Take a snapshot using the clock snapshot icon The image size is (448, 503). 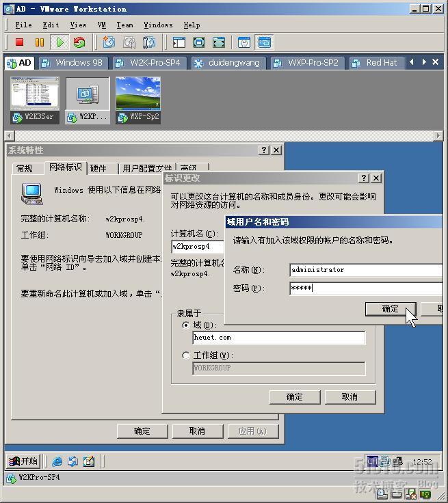click(109, 42)
